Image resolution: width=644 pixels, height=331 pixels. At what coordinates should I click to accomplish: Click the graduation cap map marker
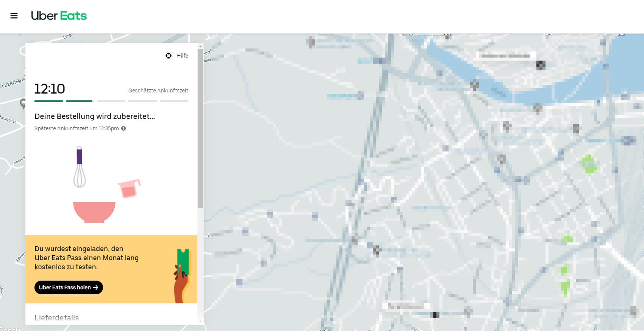coord(23,103)
